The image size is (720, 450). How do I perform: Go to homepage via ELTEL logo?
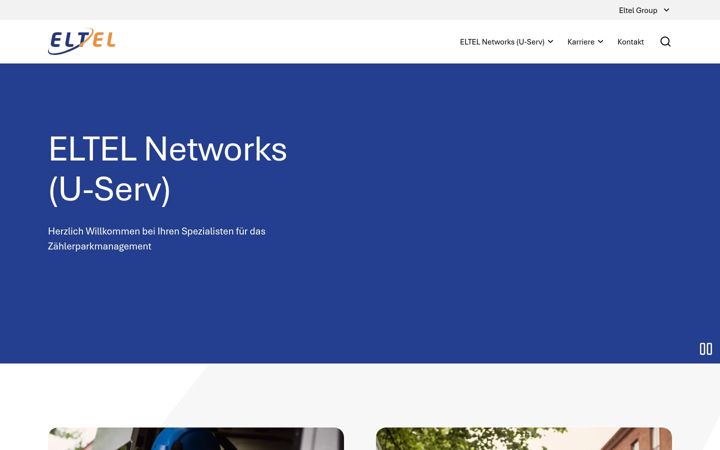(x=82, y=41)
